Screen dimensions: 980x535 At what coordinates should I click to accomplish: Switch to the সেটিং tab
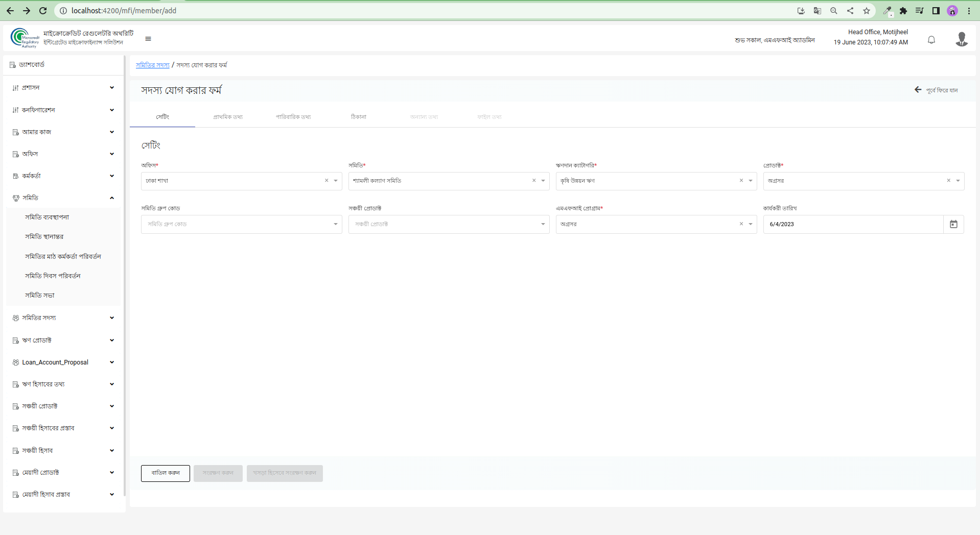[x=162, y=117]
